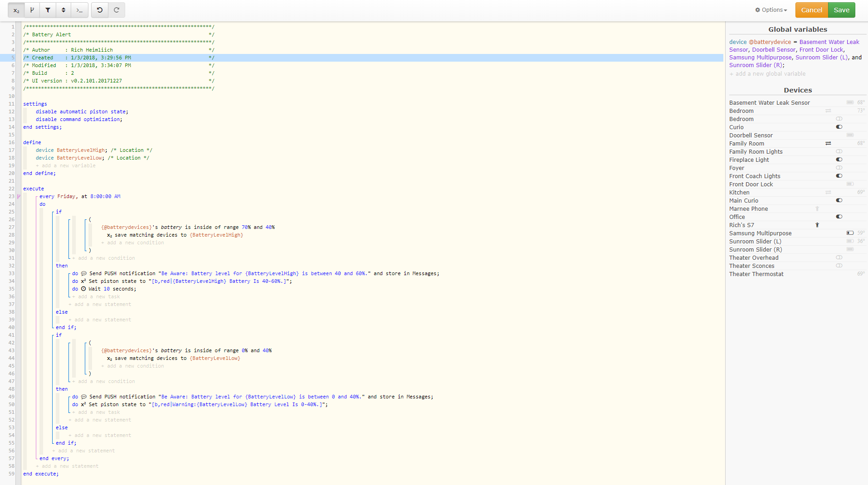Click the x² icon on the BatteryLevelLow piston state line

pyautogui.click(x=83, y=404)
